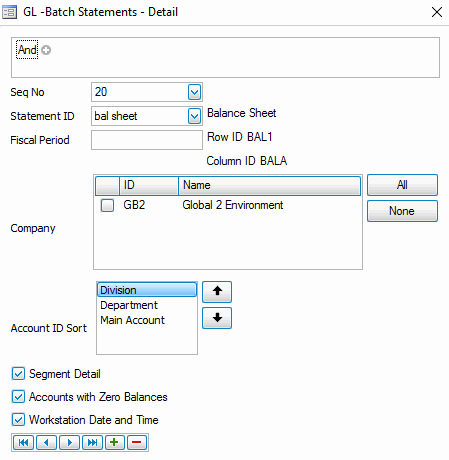Toggle Accounts with Zero Balances checkbox
The height and width of the screenshot is (460, 449).
click(18, 397)
